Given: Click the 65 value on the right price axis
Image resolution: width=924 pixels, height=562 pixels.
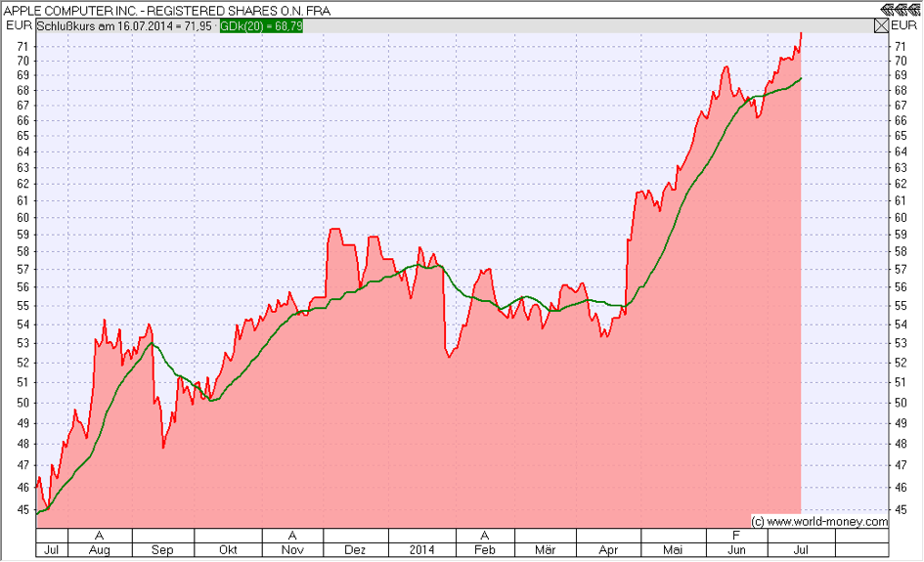Looking at the screenshot, I should click(901, 136).
